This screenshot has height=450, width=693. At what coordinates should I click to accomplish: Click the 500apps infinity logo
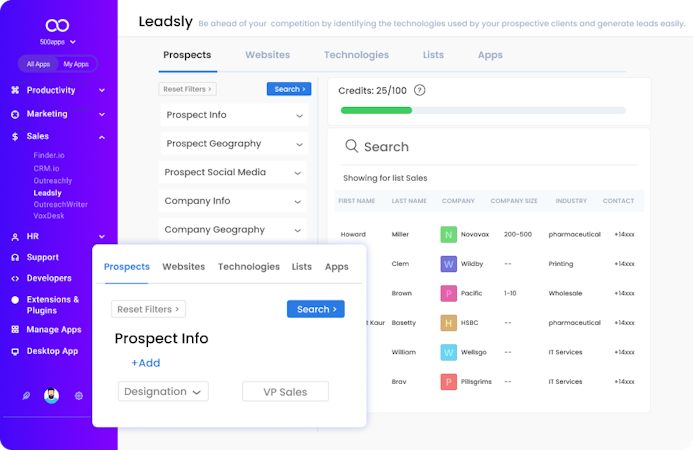point(57,25)
